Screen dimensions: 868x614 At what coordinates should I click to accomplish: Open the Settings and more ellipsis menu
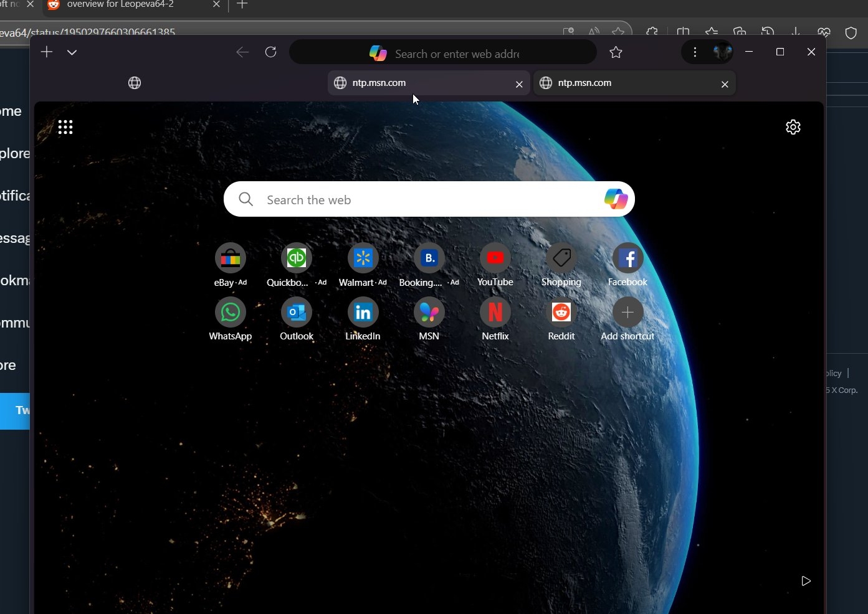coord(695,52)
